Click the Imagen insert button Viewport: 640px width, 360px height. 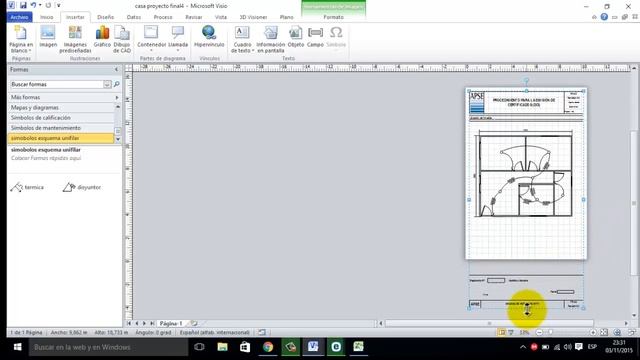(48, 37)
